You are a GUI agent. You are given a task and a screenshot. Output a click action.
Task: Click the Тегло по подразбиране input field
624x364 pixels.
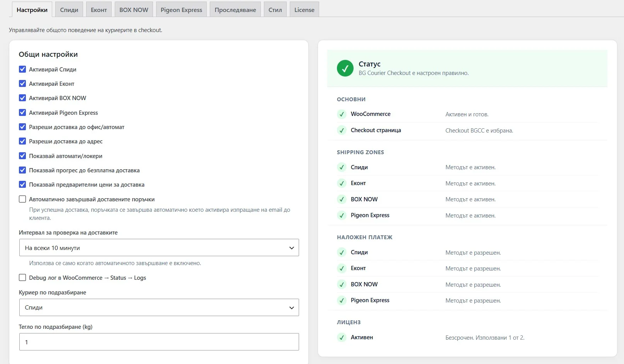point(159,342)
